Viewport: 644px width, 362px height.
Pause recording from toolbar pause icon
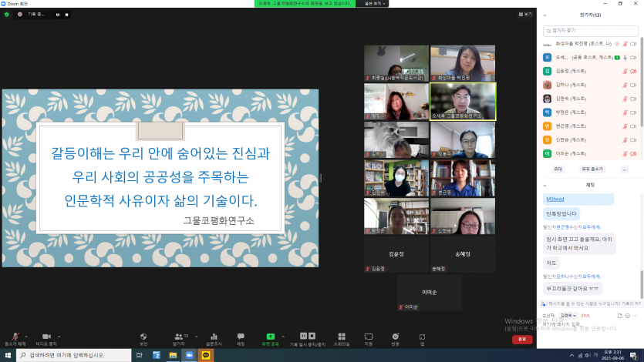(x=304, y=336)
